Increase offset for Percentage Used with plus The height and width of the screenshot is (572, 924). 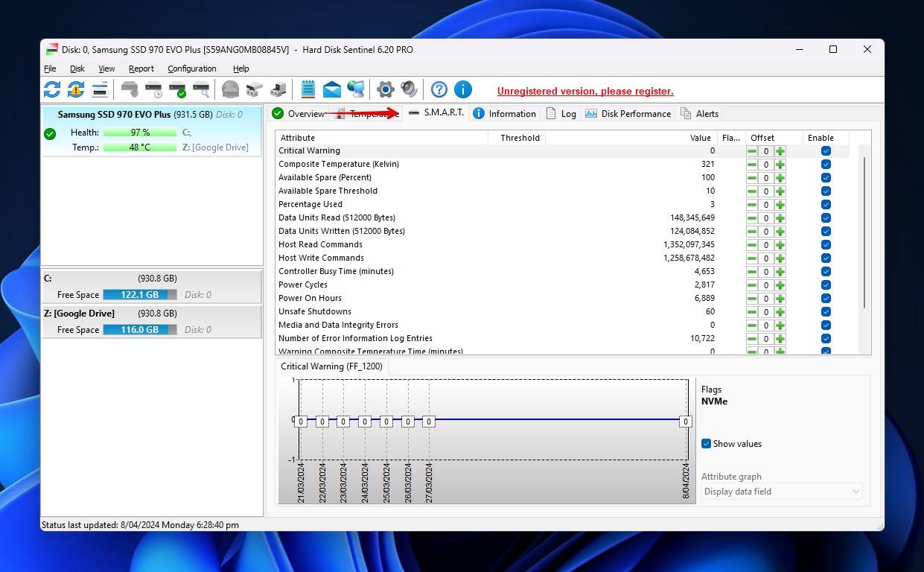click(x=780, y=205)
